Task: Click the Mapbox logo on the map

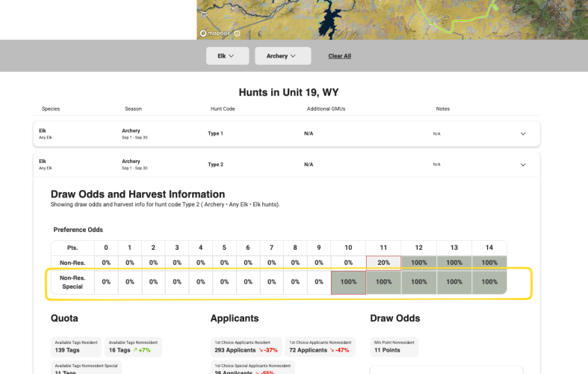Action: [215, 34]
